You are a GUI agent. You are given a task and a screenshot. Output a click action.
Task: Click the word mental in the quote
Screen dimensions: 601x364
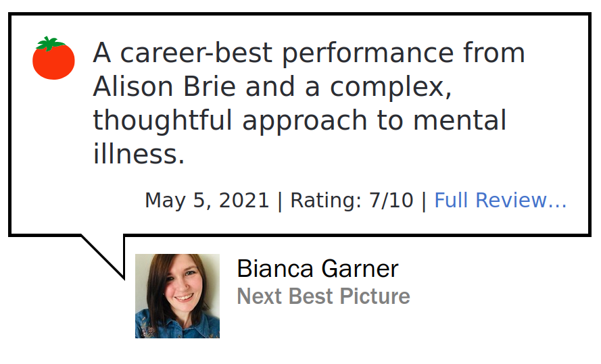[460, 120]
